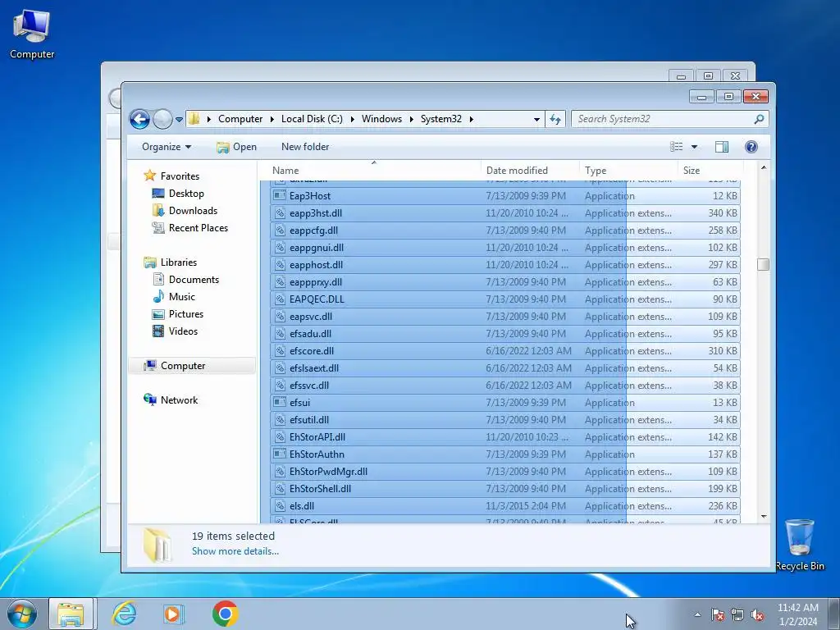Open address bar previous locations dropdown
Viewport: 840px width, 630px height.
click(x=536, y=120)
